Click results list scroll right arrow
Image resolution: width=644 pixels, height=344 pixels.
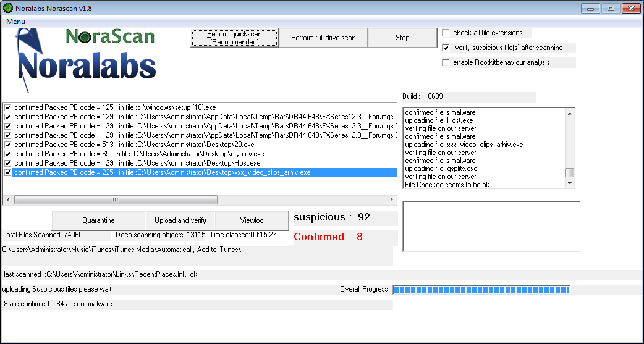(x=391, y=200)
